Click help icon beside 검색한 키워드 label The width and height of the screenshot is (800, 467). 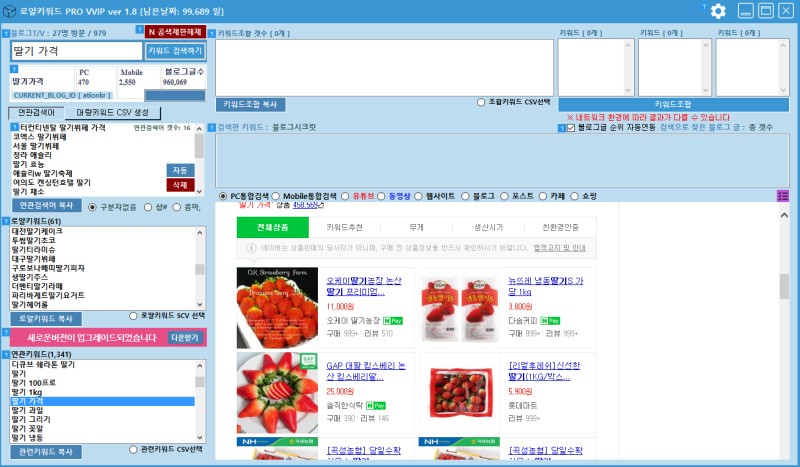[212, 127]
